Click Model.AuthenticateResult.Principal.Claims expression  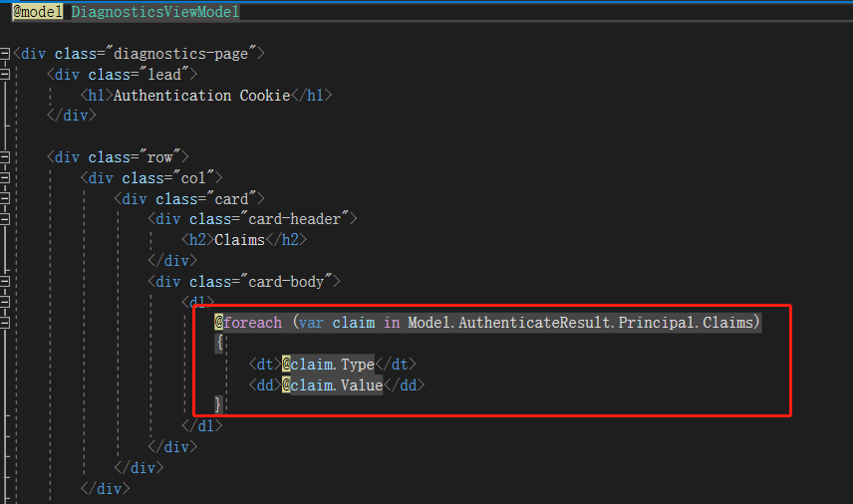tap(580, 323)
